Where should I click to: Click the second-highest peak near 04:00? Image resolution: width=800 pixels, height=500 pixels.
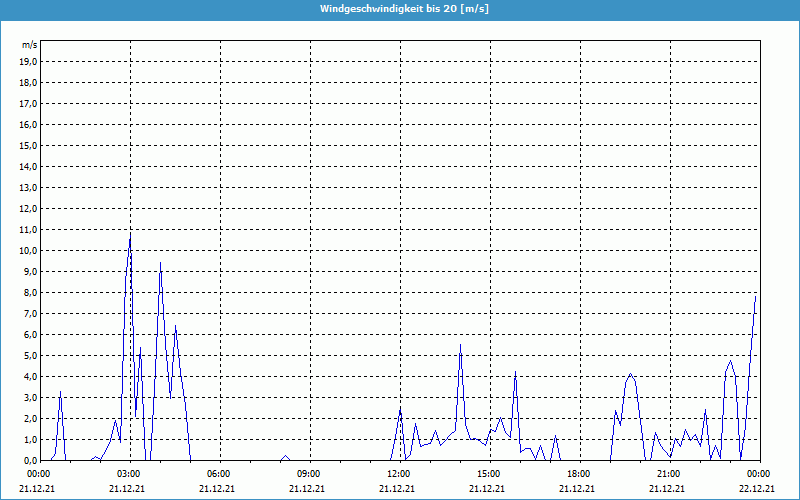(x=160, y=263)
